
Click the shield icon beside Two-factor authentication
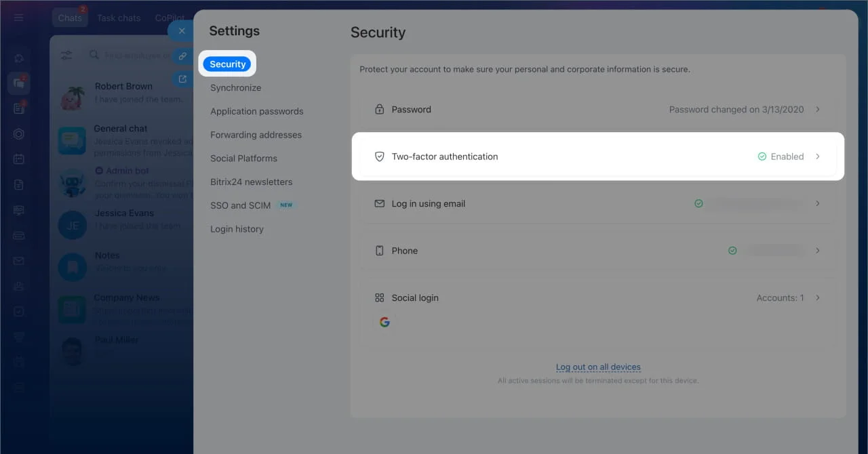(x=379, y=156)
